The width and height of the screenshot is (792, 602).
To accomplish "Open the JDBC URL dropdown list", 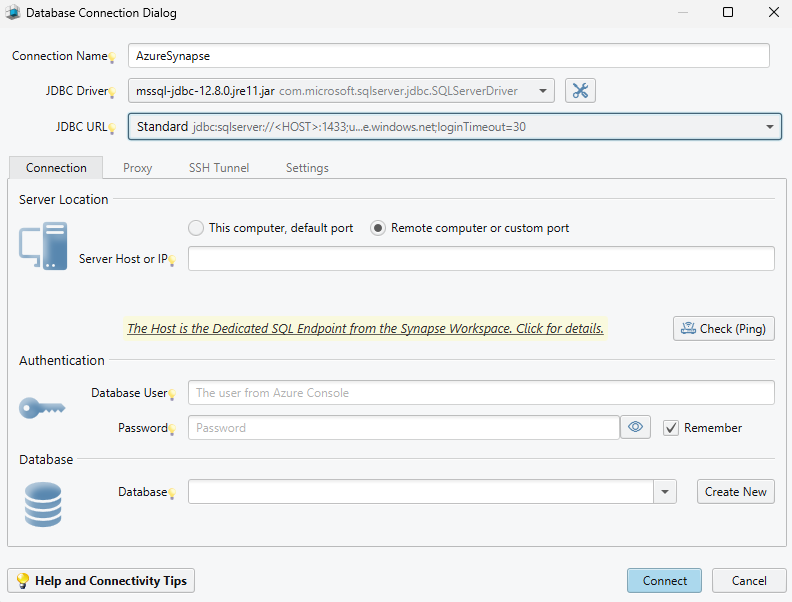I will (x=770, y=127).
